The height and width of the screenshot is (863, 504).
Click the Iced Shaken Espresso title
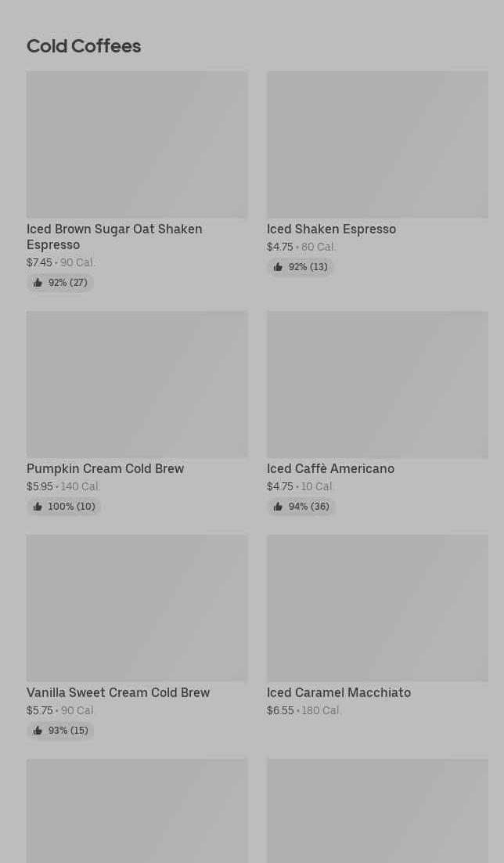(331, 229)
